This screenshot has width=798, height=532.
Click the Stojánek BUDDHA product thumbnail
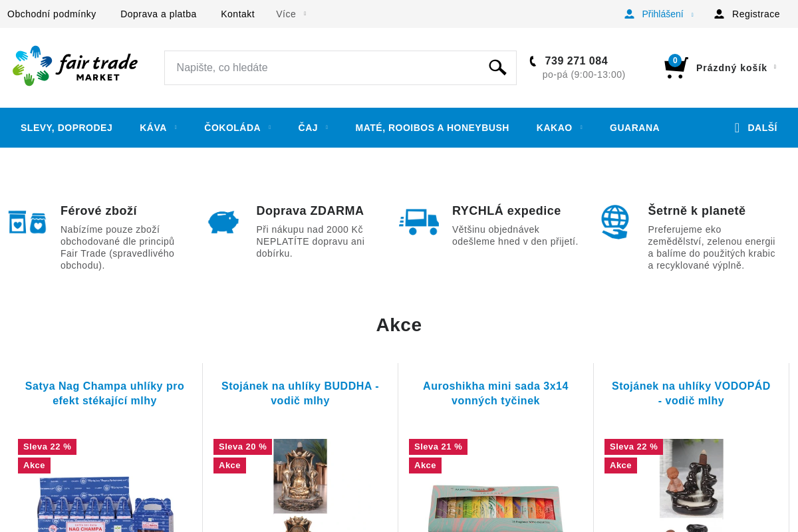(x=300, y=476)
